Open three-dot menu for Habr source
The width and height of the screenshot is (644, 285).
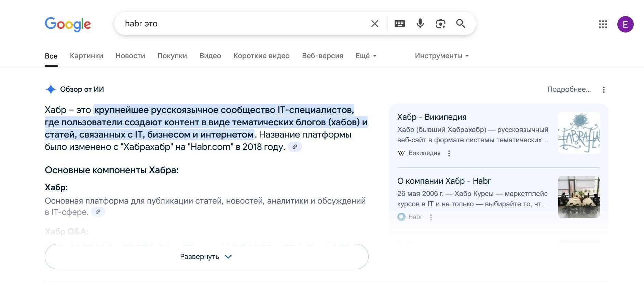(431, 217)
